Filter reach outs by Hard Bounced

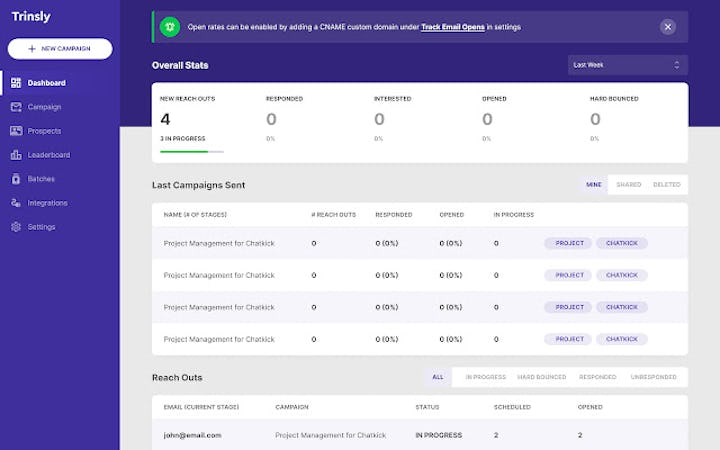[541, 377]
